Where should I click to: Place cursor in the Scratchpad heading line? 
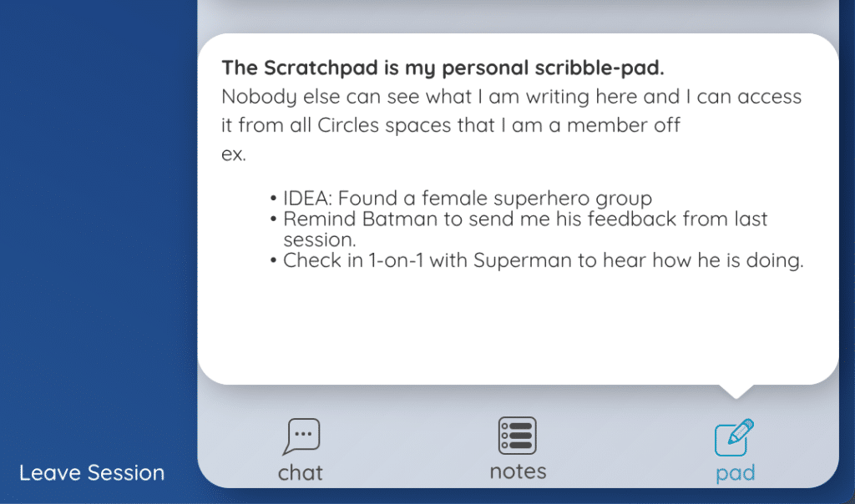[443, 68]
